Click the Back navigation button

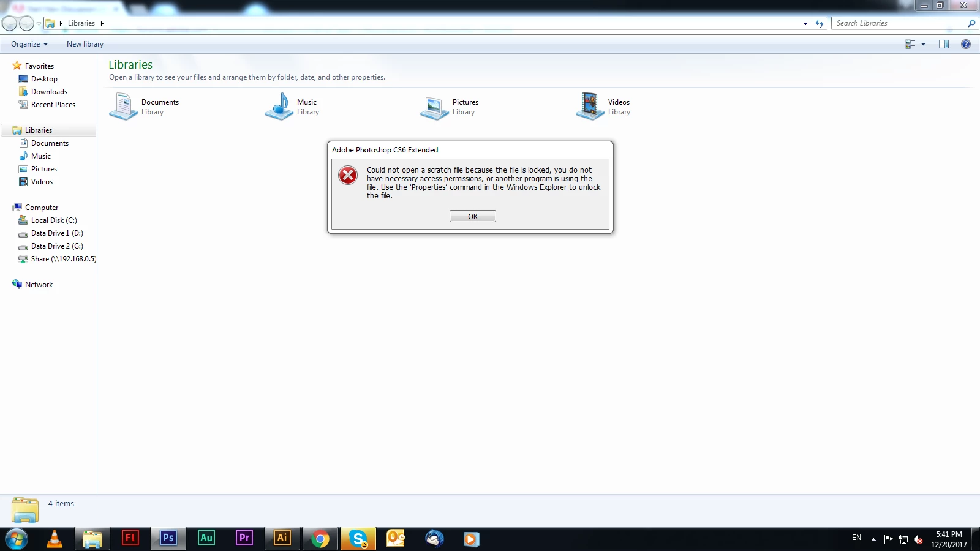pos(10,23)
